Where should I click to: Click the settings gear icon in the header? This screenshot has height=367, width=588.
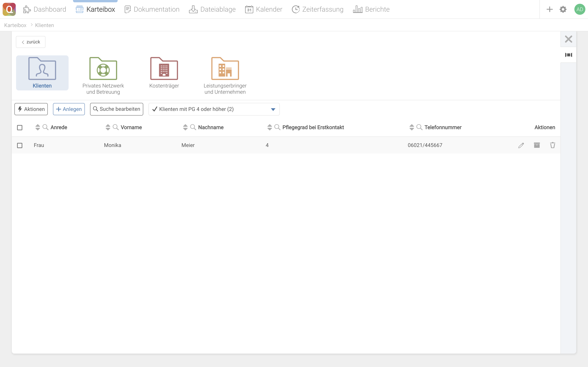pyautogui.click(x=563, y=10)
